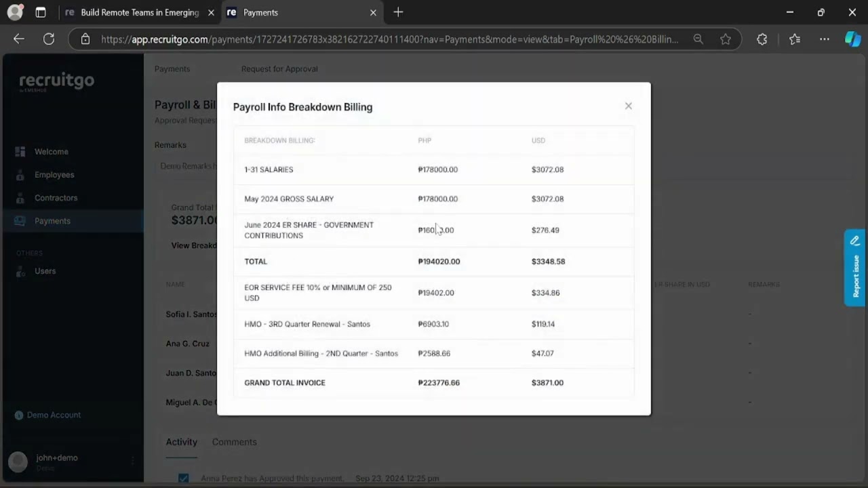Image resolution: width=868 pixels, height=488 pixels.
Task: Select the Payments browser tab
Action: tap(302, 12)
